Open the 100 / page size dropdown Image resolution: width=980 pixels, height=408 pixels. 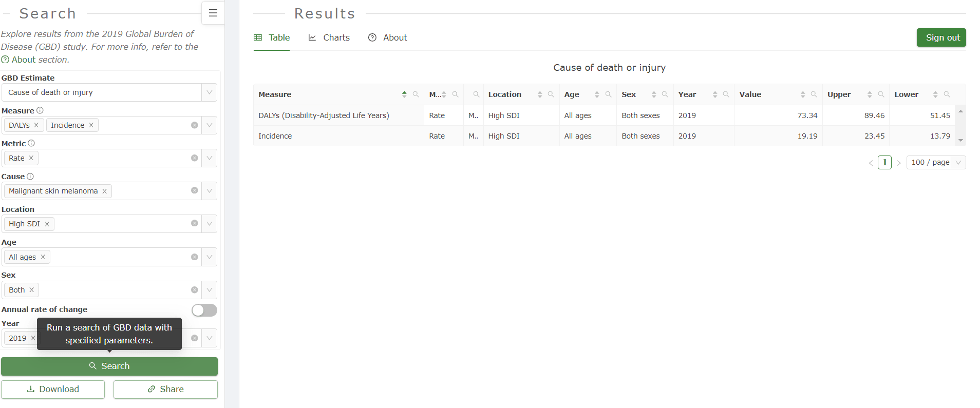936,163
